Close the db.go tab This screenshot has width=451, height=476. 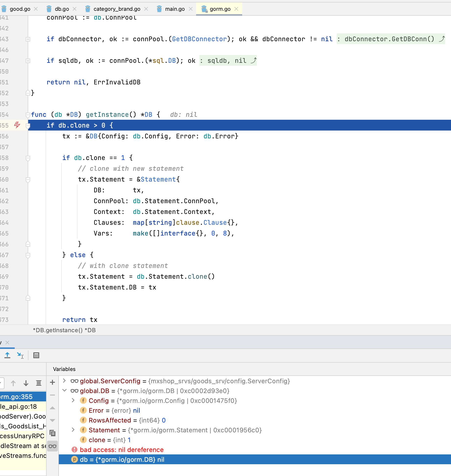click(x=75, y=9)
